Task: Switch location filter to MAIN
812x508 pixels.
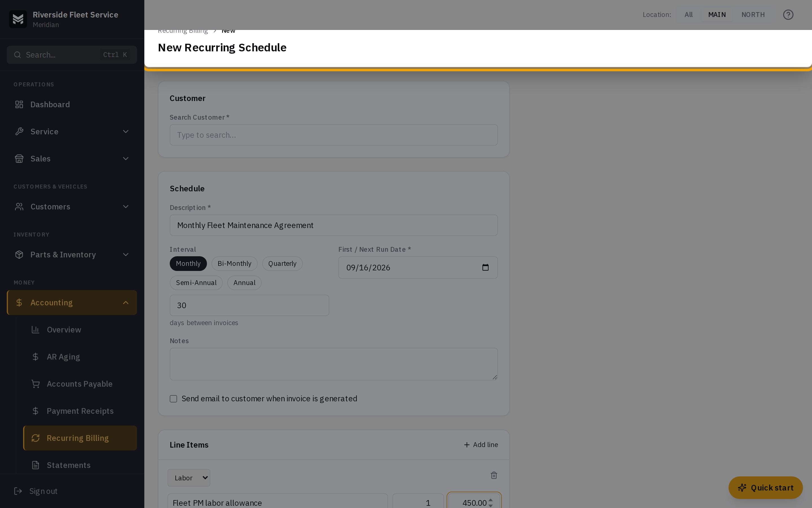Action: [717, 15]
